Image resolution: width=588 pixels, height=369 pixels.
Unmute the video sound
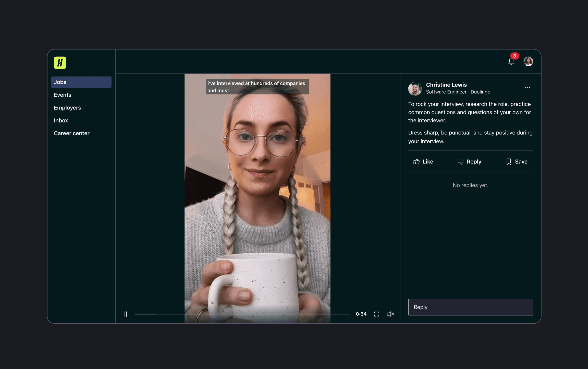point(390,314)
